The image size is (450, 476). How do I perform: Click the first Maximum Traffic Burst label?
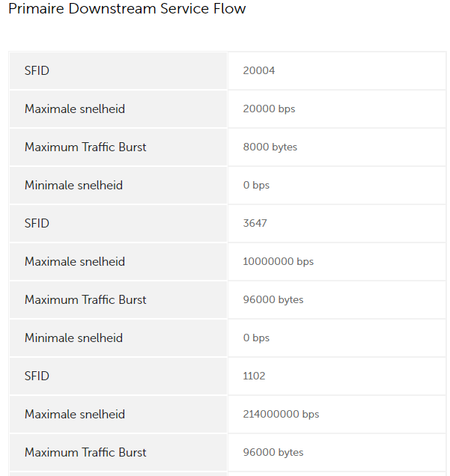[x=85, y=147]
